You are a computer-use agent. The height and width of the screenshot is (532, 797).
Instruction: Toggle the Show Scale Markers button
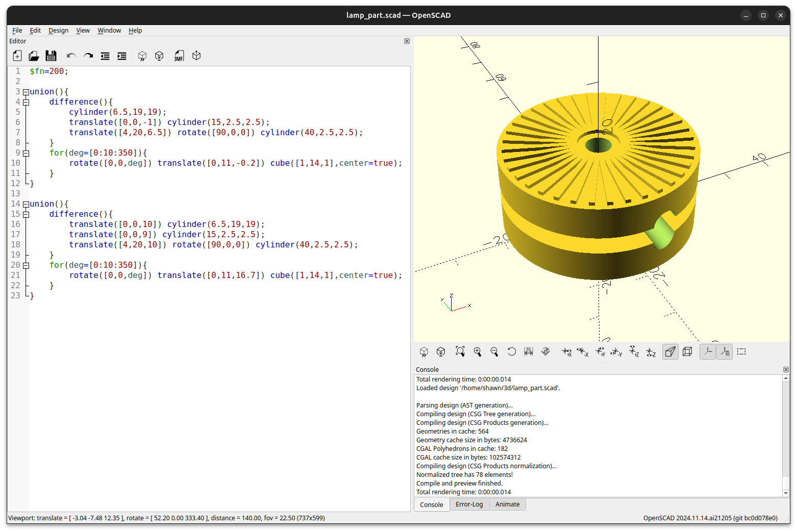(x=725, y=351)
